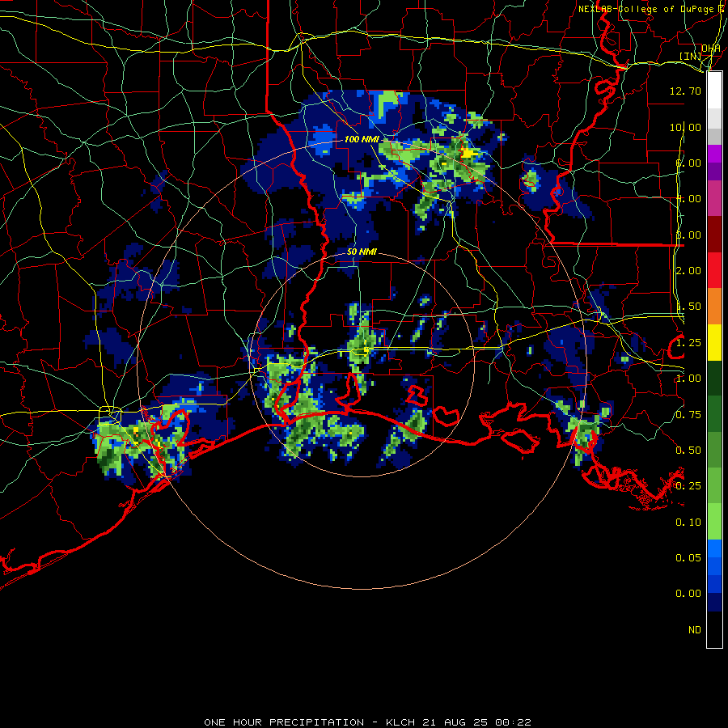
Task: Click the navy 0.00 legend swatch
Action: click(x=714, y=603)
